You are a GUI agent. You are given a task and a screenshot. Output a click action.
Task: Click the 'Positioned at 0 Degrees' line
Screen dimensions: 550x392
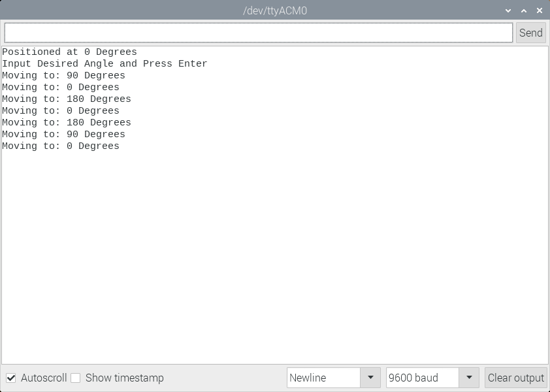tap(69, 52)
